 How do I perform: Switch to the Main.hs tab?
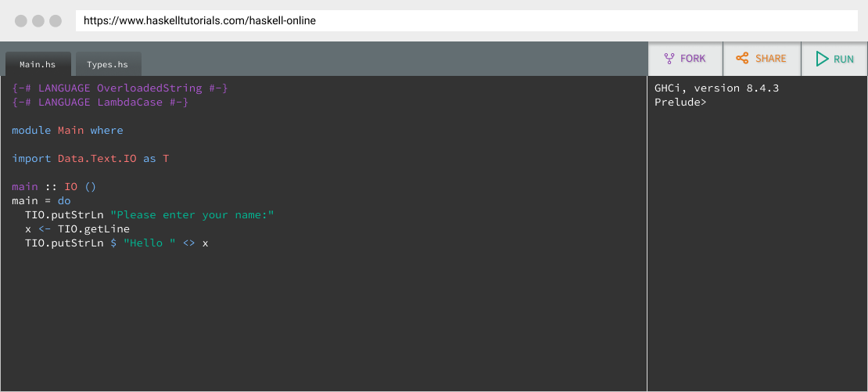38,64
